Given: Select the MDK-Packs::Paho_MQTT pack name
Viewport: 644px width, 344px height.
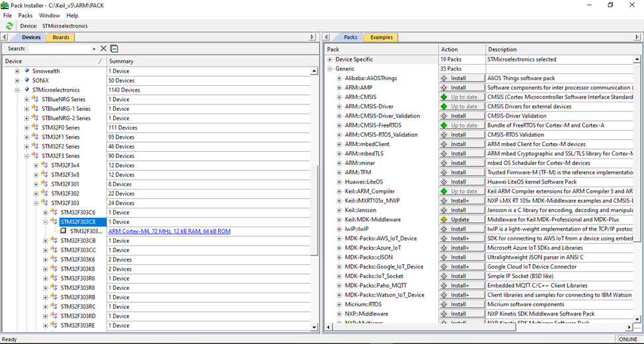Looking at the screenshot, I should (x=376, y=286).
